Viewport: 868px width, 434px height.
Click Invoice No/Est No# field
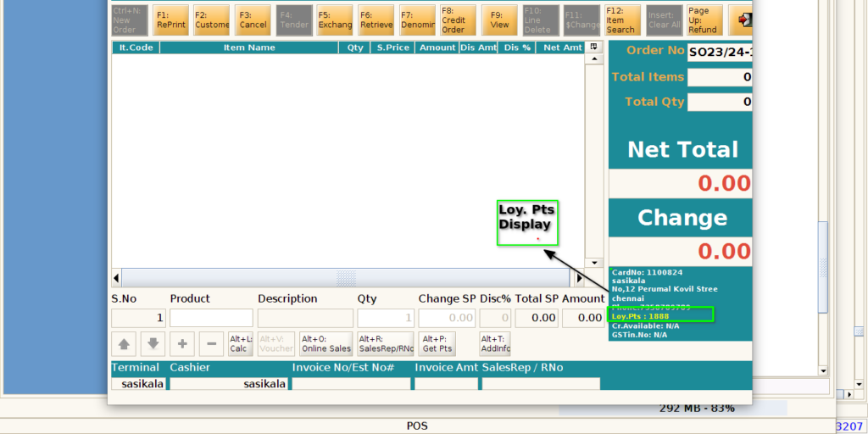352,384
